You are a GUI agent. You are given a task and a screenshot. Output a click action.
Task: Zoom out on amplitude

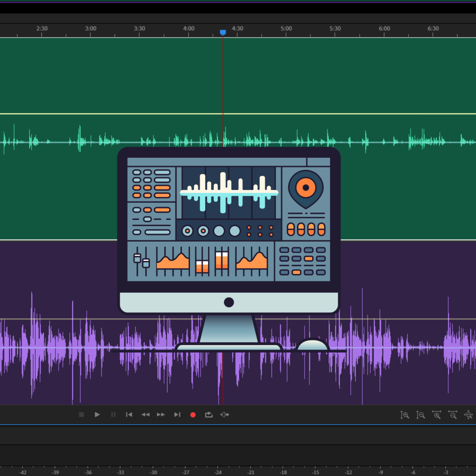coord(421,415)
